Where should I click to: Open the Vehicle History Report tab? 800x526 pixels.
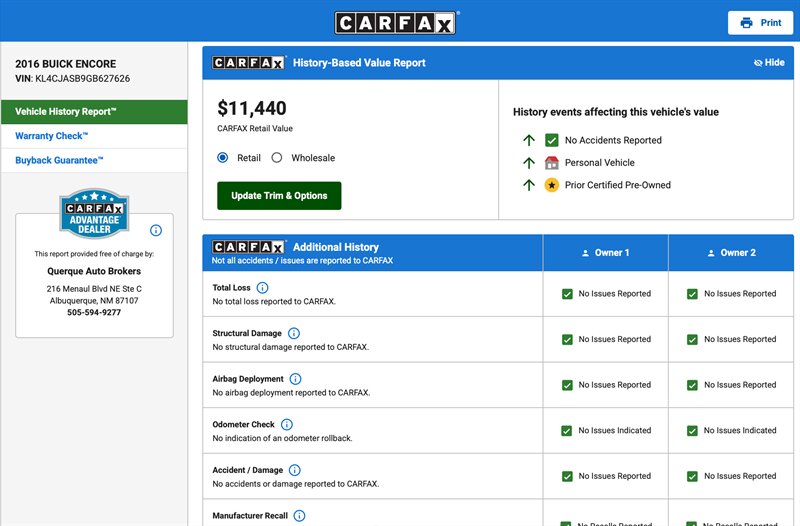click(94, 111)
